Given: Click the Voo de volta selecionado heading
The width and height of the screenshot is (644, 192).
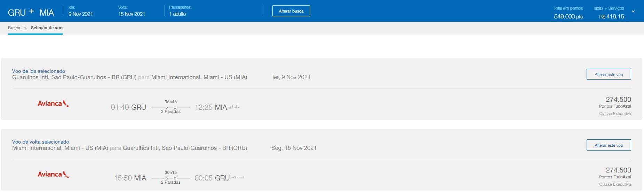Looking at the screenshot, I should [41, 142].
